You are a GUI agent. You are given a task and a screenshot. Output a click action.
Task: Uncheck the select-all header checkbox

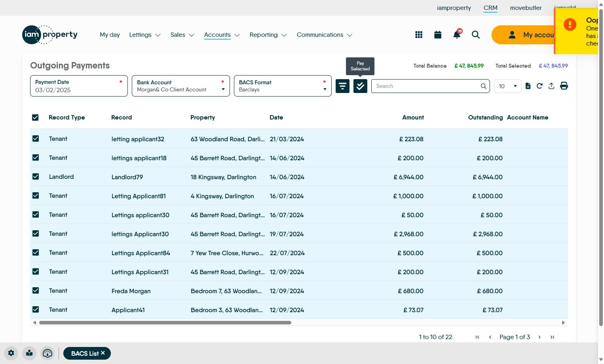point(35,118)
